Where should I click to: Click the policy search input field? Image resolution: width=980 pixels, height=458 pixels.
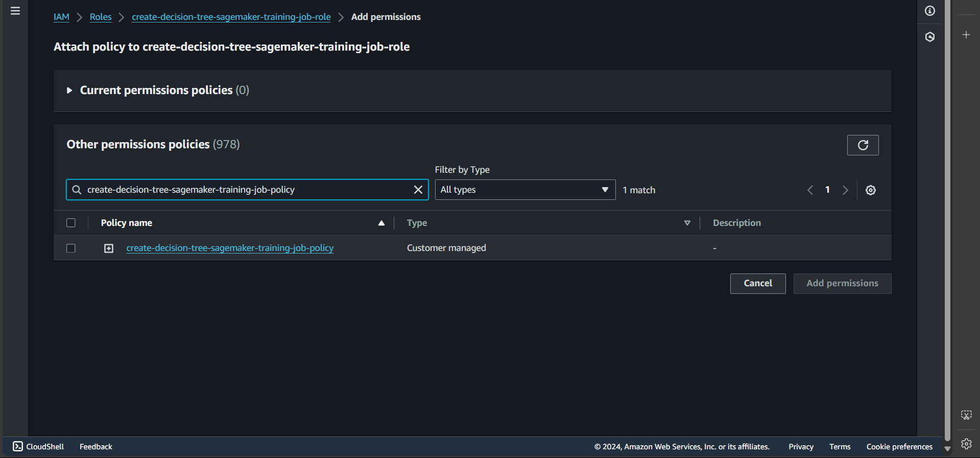tap(247, 190)
